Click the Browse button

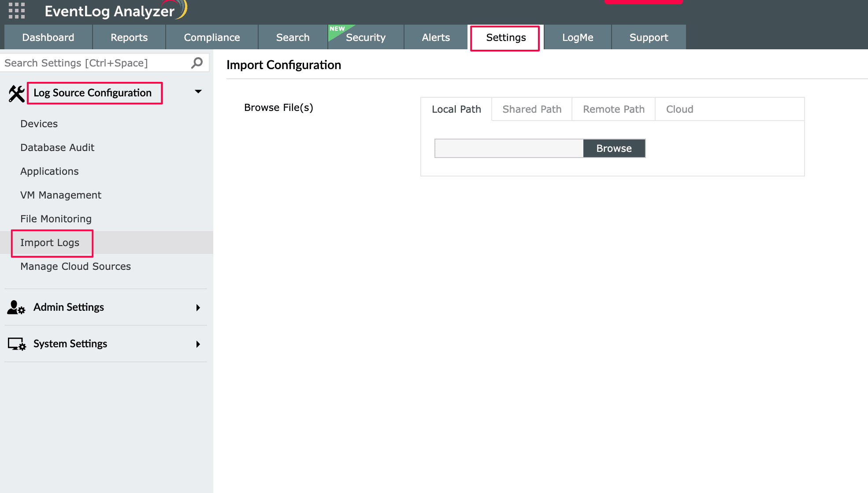(x=614, y=148)
